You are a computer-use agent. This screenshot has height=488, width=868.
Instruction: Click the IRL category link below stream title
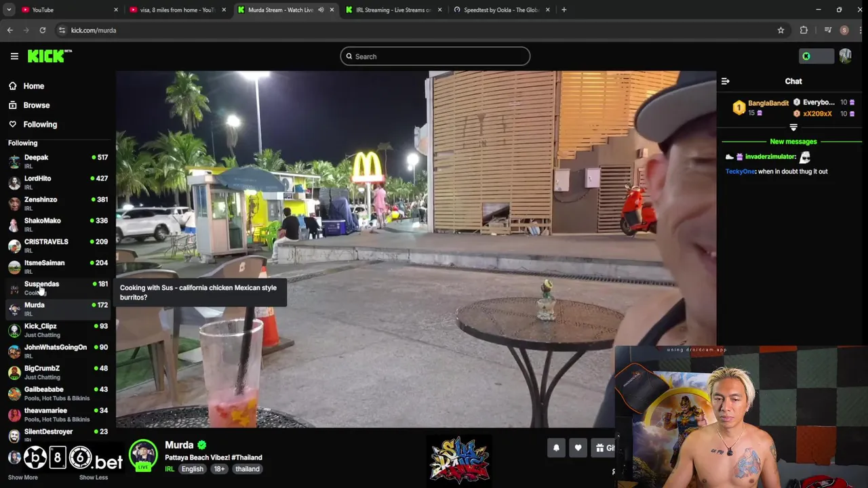pyautogui.click(x=170, y=469)
